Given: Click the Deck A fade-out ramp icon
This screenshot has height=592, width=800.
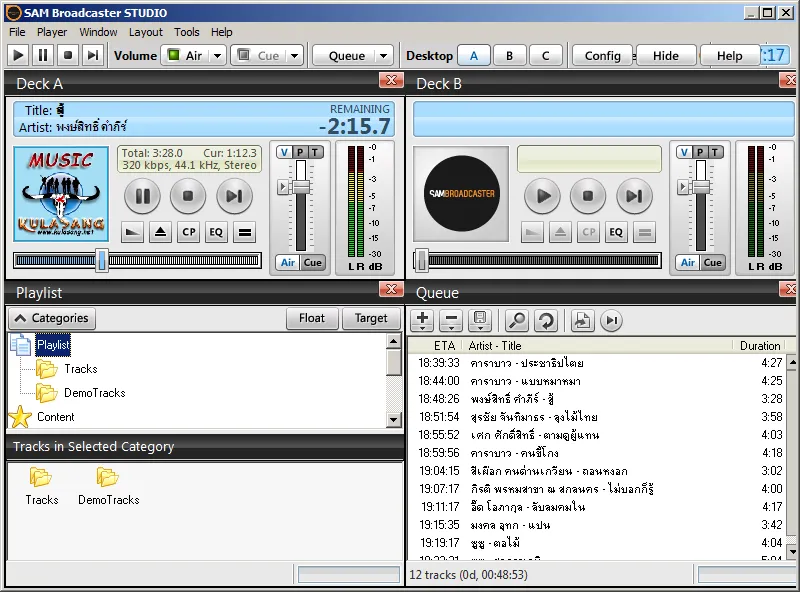Looking at the screenshot, I should tap(132, 233).
